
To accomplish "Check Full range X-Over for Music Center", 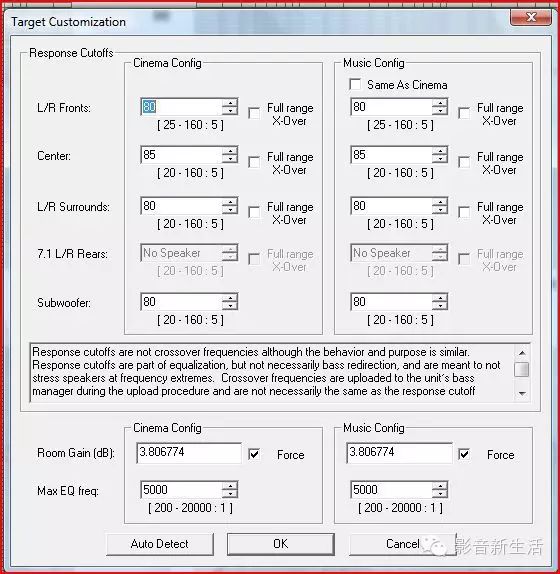I will coord(464,162).
